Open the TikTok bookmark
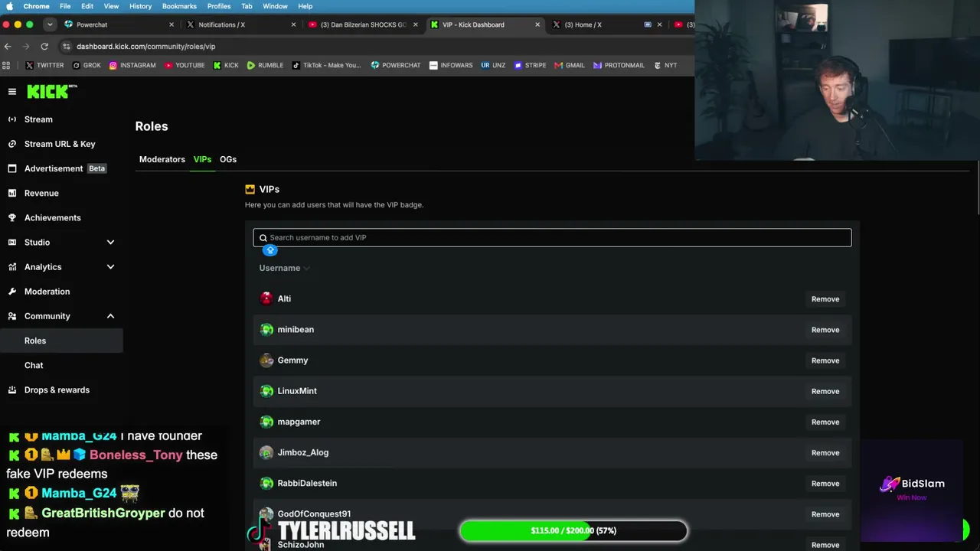The image size is (980, 551). click(x=326, y=65)
